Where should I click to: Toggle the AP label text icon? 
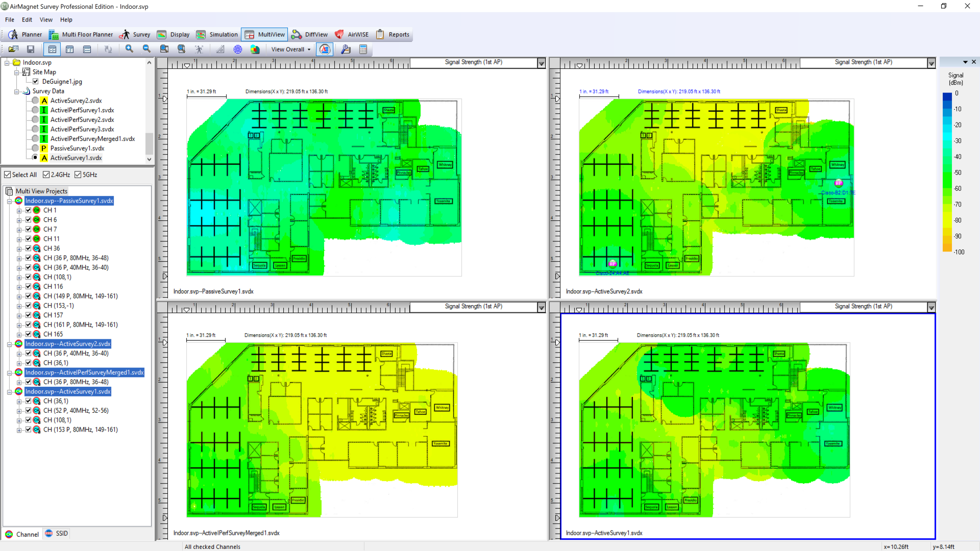(325, 49)
